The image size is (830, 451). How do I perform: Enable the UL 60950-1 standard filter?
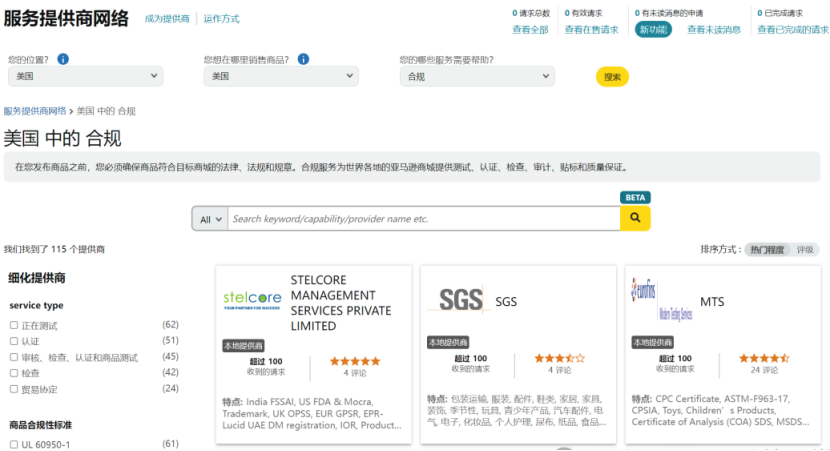(14, 445)
